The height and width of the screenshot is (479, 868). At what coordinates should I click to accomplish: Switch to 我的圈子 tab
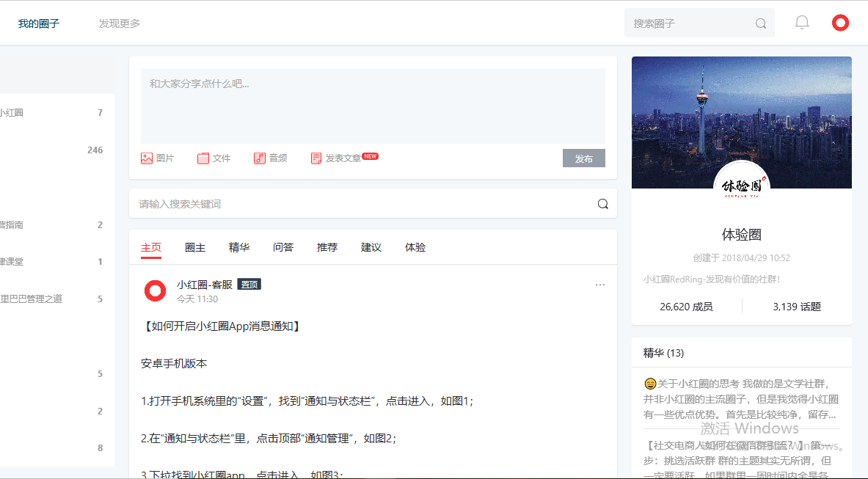pyautogui.click(x=39, y=23)
